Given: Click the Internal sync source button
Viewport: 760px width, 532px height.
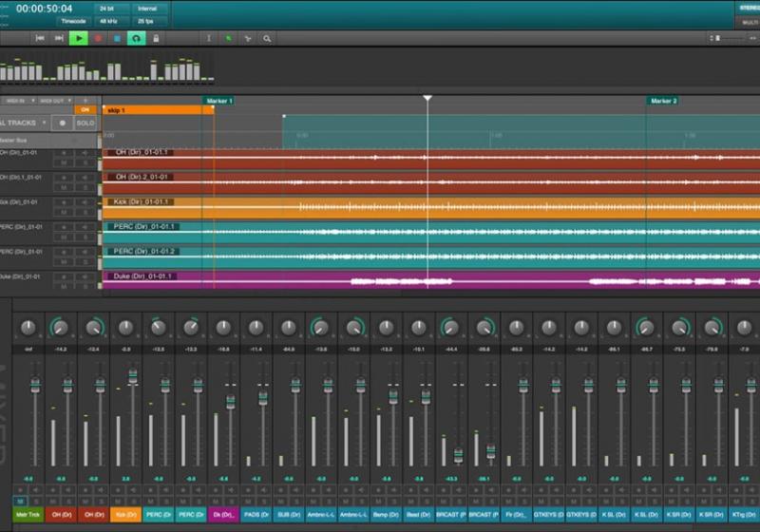Looking at the screenshot, I should pos(149,8).
